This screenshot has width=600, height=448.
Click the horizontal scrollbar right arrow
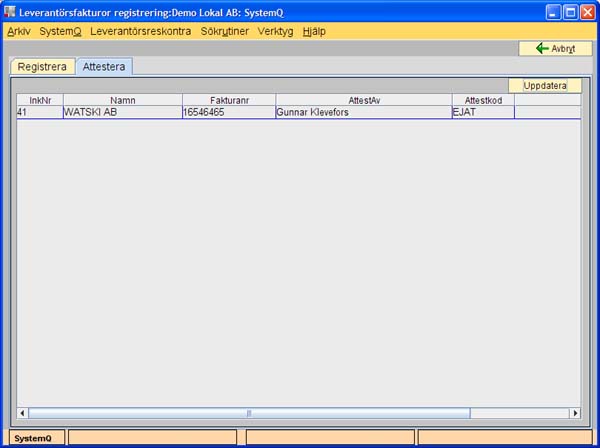coord(575,413)
